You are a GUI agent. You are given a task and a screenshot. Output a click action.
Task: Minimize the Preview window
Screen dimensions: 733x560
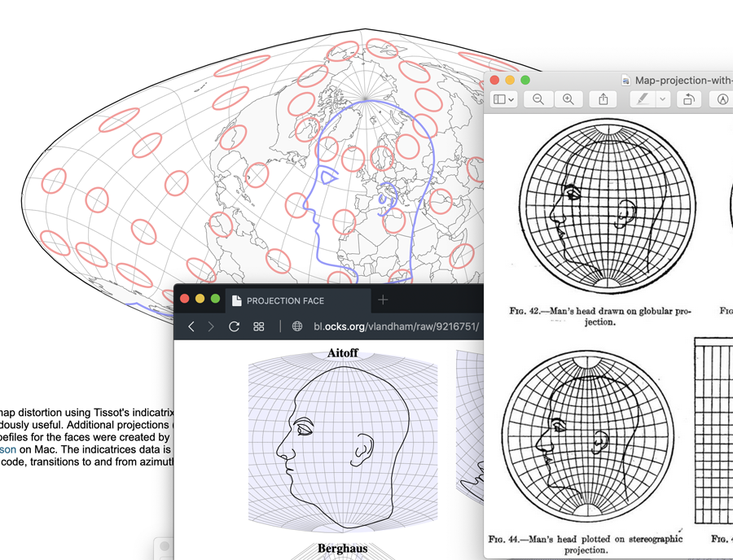click(510, 81)
